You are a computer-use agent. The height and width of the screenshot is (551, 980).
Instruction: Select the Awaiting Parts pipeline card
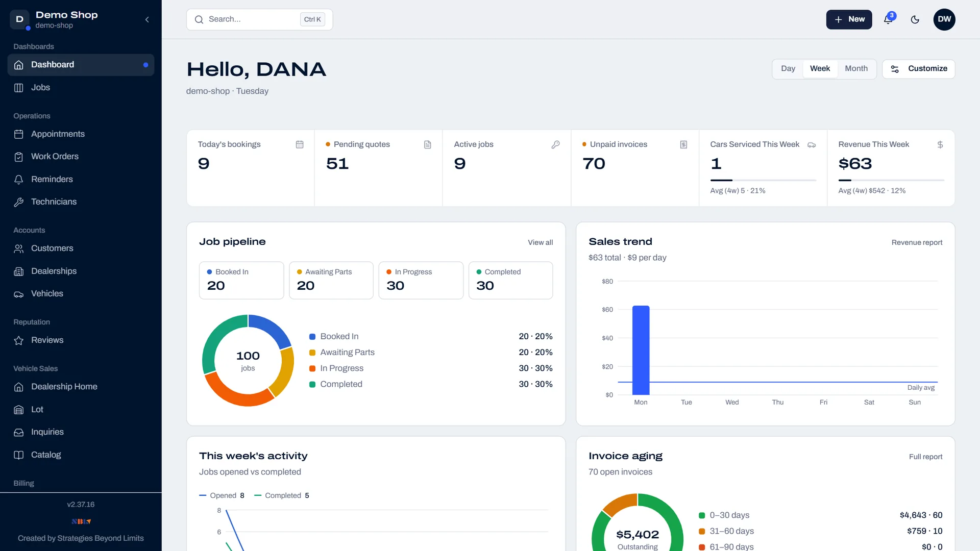[331, 280]
